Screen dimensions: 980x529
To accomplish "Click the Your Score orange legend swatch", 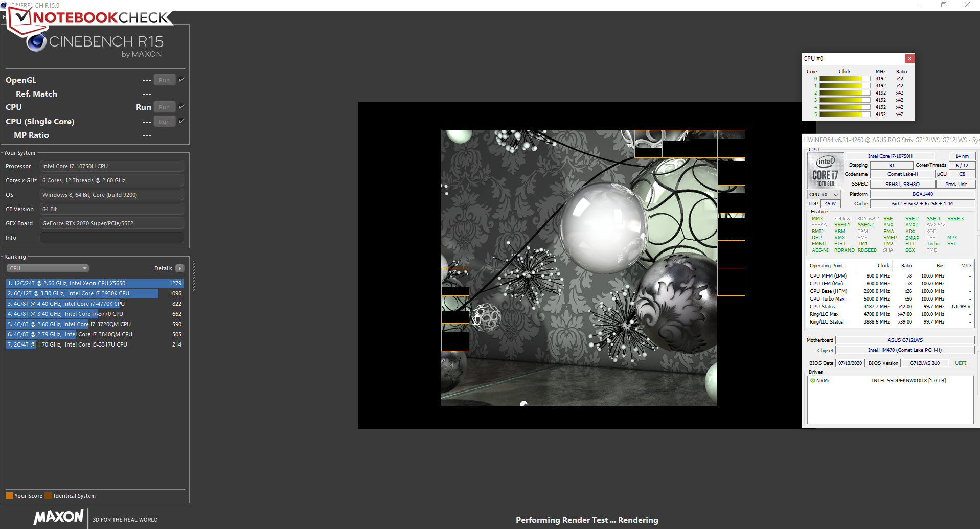I will click(9, 496).
